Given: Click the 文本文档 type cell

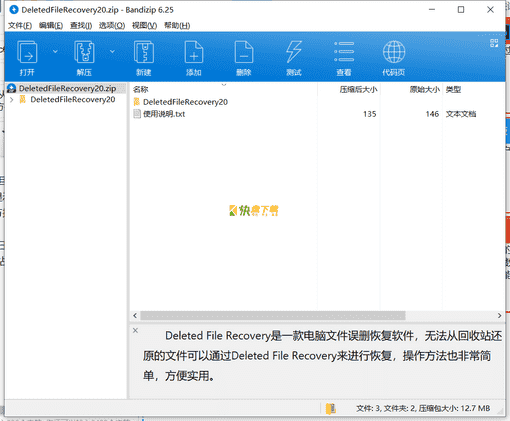Looking at the screenshot, I should click(x=461, y=114).
